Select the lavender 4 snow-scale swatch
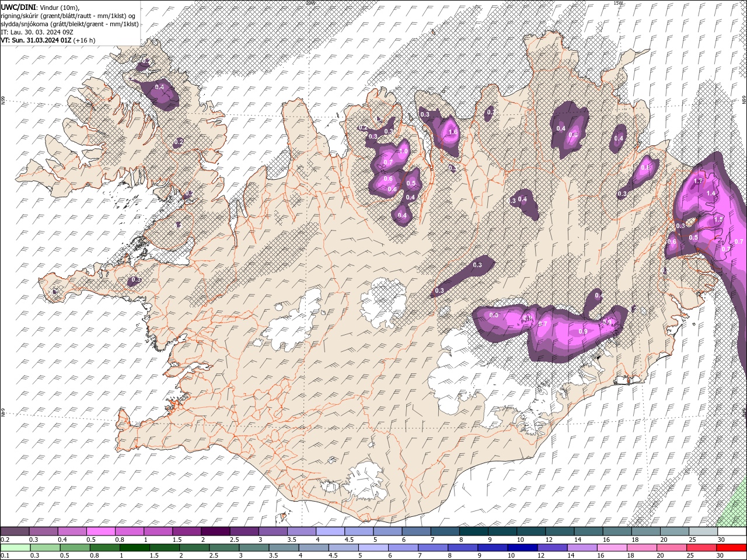 (x=329, y=531)
